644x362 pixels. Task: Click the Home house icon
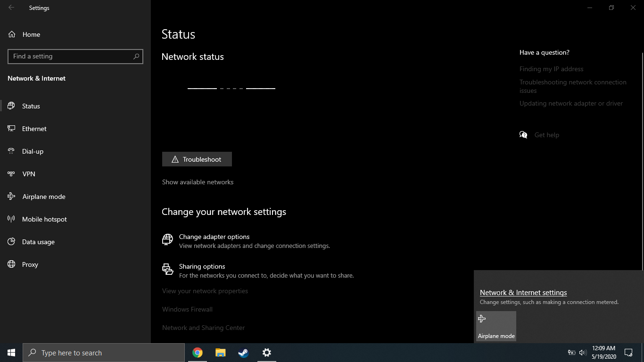[x=12, y=34]
